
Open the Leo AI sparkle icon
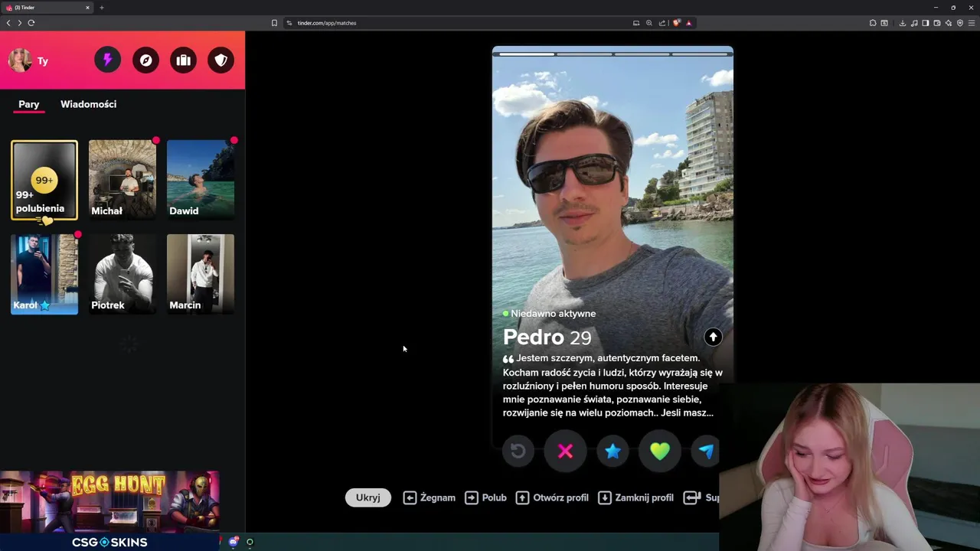point(949,23)
